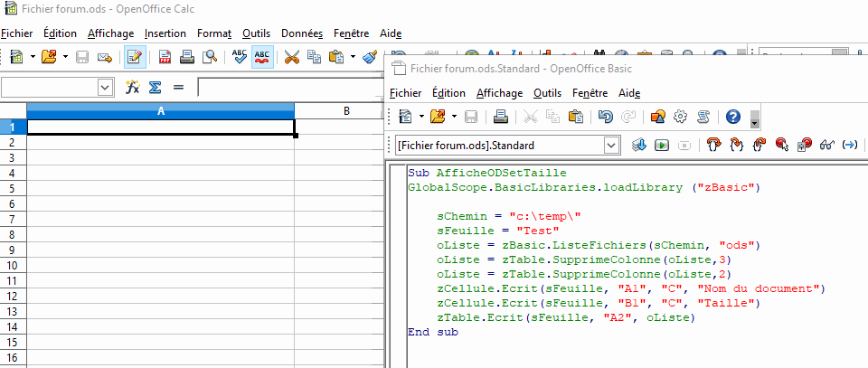Toggle AutoSpellcheck in Calc toolbar
This screenshot has height=368, width=868.
click(x=262, y=57)
